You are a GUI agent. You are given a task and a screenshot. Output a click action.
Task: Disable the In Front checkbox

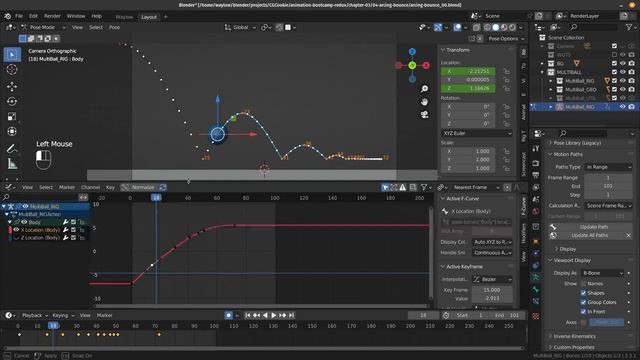point(583,312)
